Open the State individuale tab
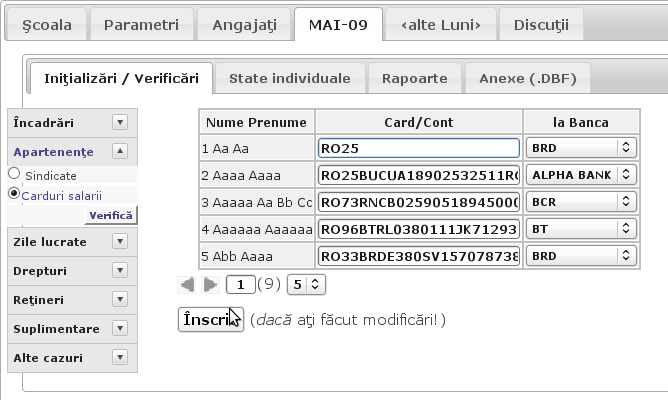Screen dimensions: 668x400 (290, 78)
